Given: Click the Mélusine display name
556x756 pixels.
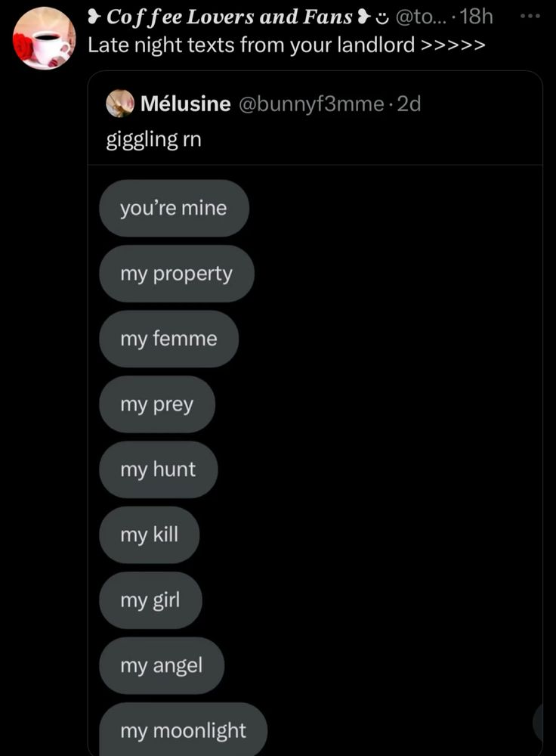Looking at the screenshot, I should click(186, 104).
